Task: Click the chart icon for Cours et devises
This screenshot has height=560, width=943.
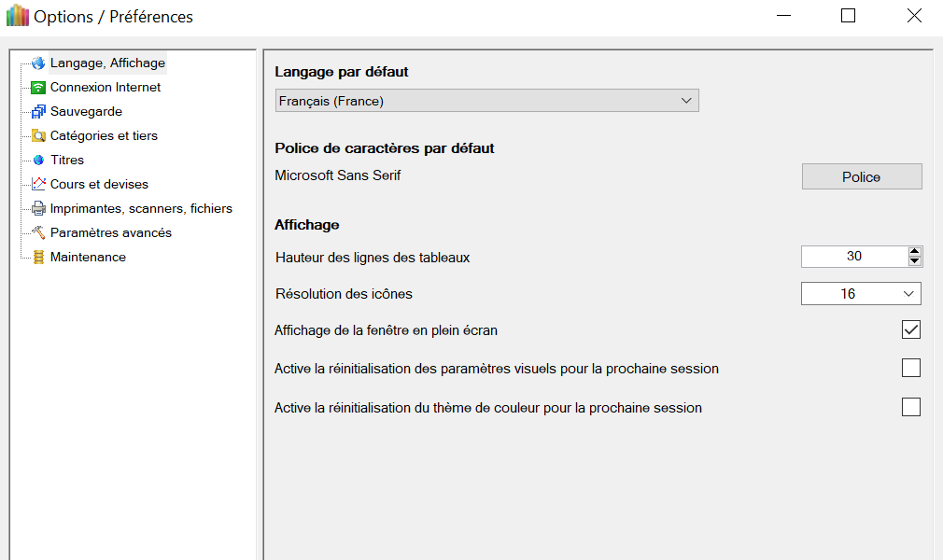Action: 38,185
